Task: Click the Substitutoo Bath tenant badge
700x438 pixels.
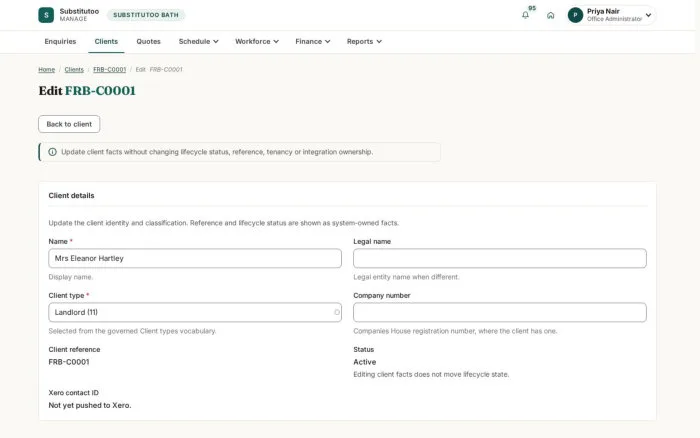Action: click(146, 15)
